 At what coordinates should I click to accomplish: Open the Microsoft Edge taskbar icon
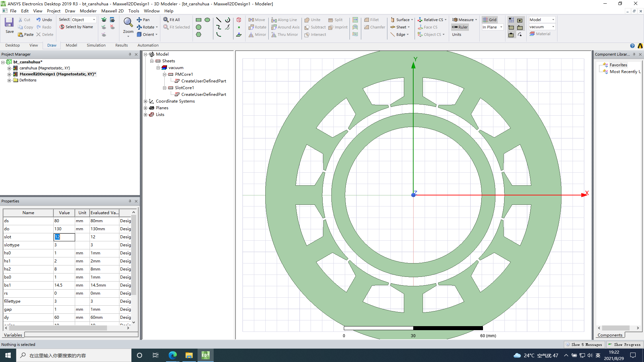coord(173,355)
